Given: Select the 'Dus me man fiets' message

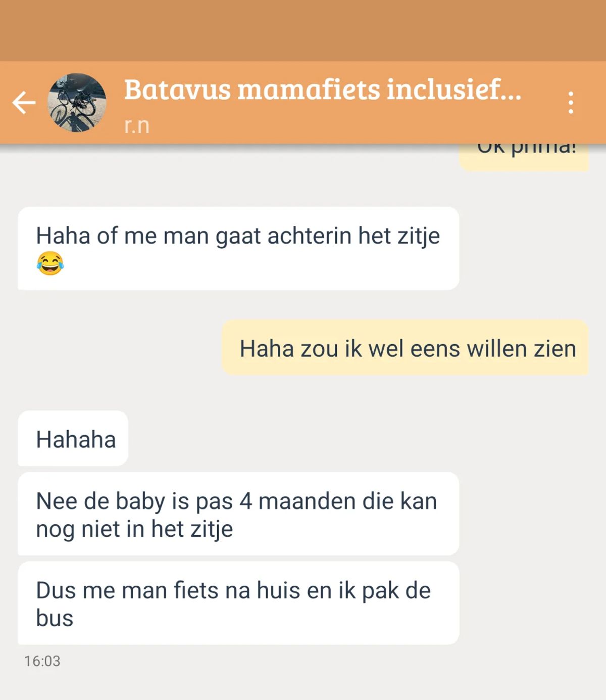Looking at the screenshot, I should tap(238, 603).
